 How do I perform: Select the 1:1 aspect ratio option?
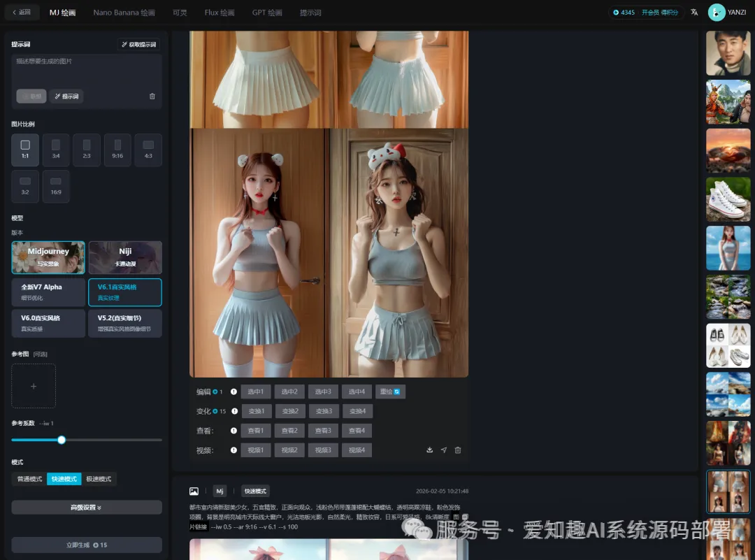pos(25,150)
